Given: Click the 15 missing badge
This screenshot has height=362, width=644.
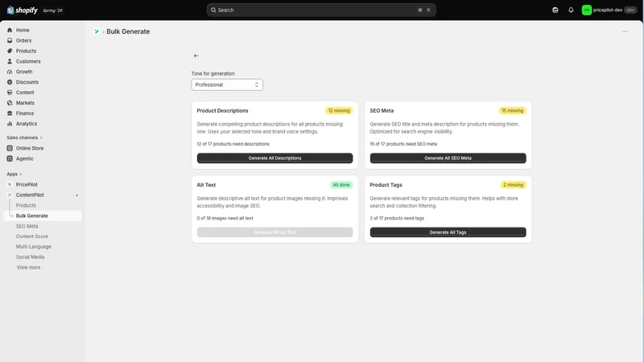Looking at the screenshot, I should [512, 111].
